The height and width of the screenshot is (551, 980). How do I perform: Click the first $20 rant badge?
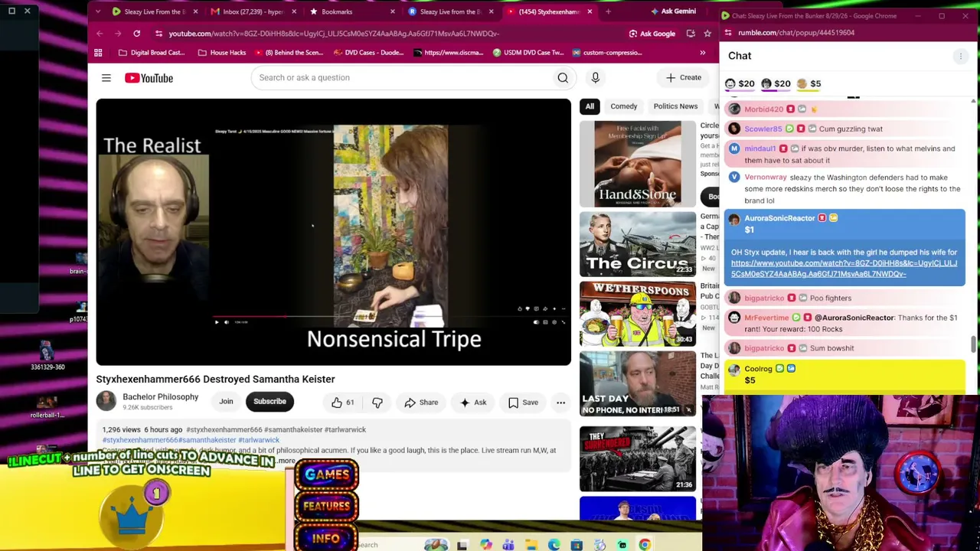click(740, 84)
